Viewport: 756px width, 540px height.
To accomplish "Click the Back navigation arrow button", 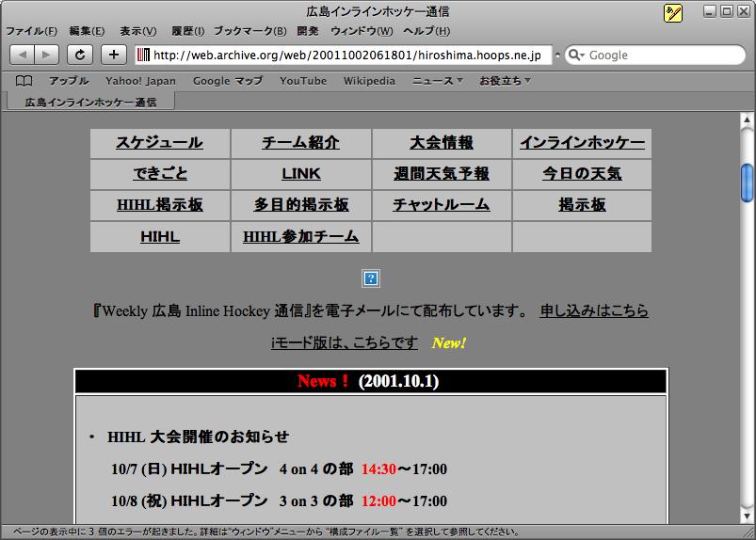I will click(x=22, y=55).
